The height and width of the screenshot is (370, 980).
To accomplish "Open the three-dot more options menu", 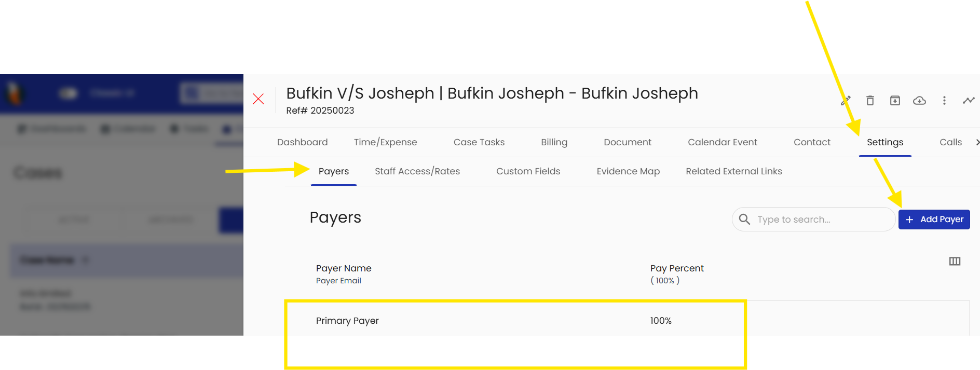I will click(944, 101).
